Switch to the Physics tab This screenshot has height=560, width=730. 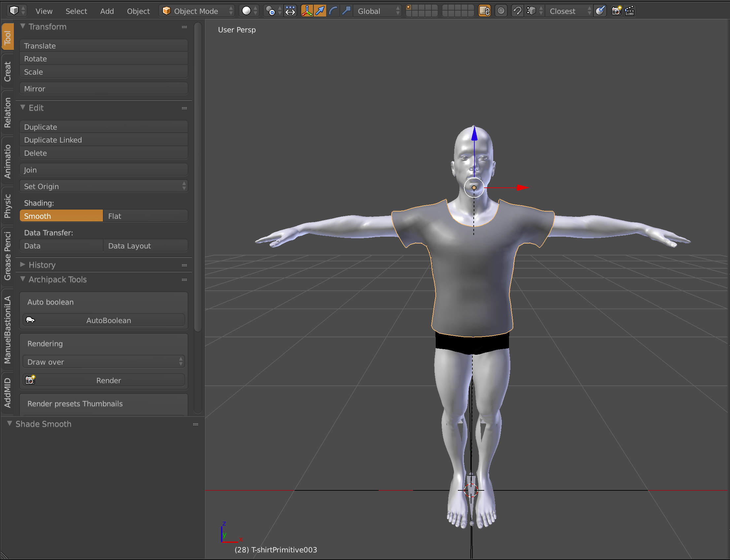click(x=7, y=206)
